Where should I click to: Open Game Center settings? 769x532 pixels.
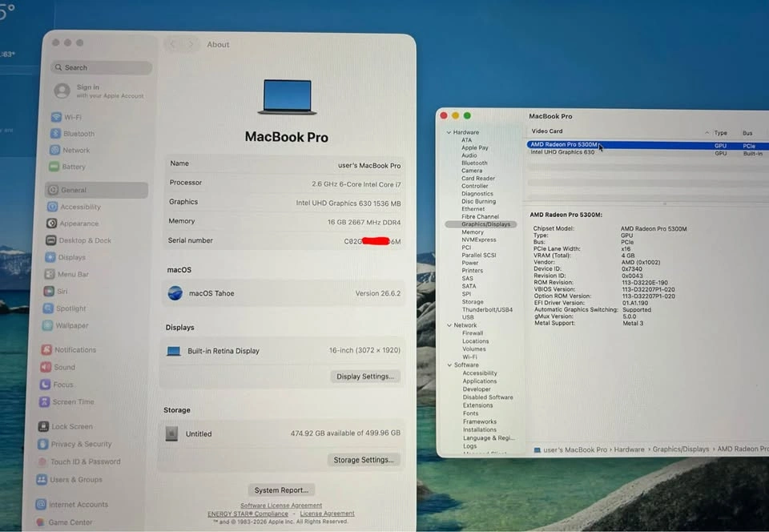tap(64, 522)
